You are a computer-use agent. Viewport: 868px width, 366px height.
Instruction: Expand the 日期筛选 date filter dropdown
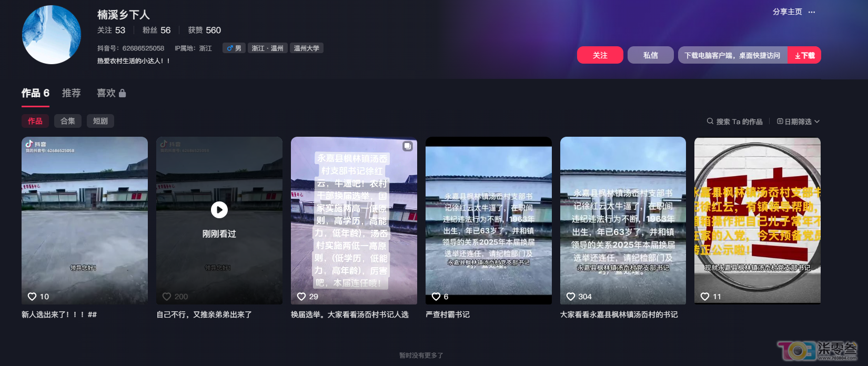click(x=798, y=121)
